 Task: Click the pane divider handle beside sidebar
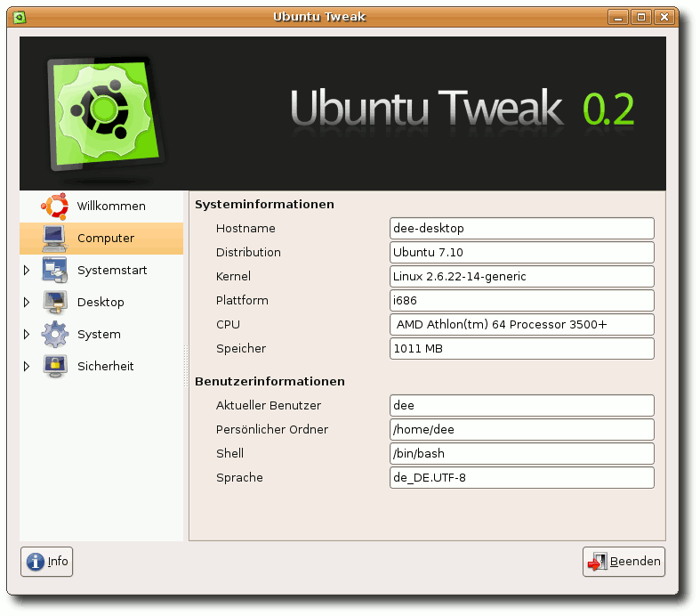click(186, 366)
